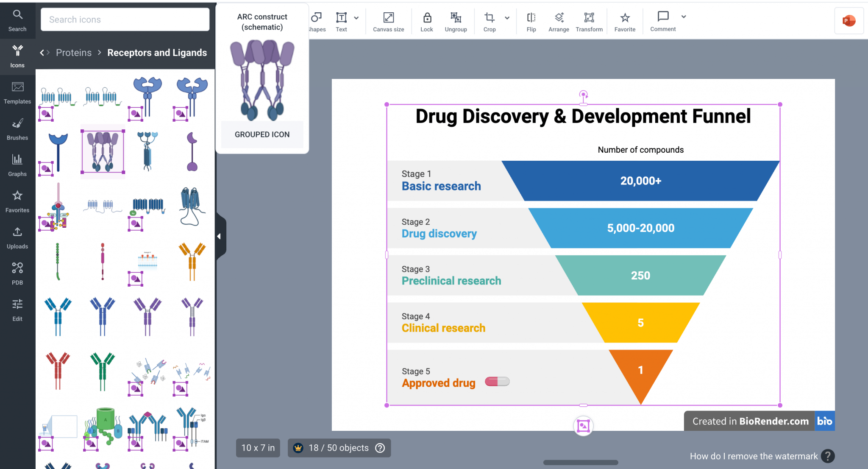Viewport: 868px width, 469px height.
Task: Expand the Crop options dropdown arrow
Action: click(507, 18)
